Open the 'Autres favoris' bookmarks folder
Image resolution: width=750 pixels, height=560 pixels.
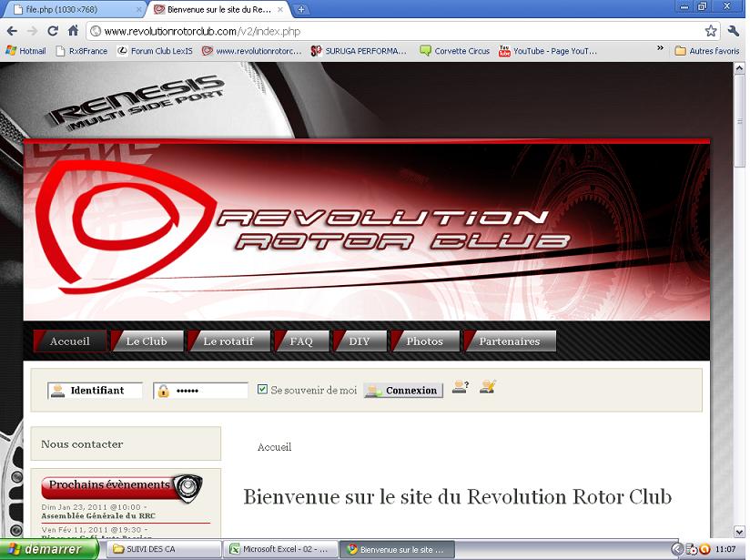click(x=707, y=51)
